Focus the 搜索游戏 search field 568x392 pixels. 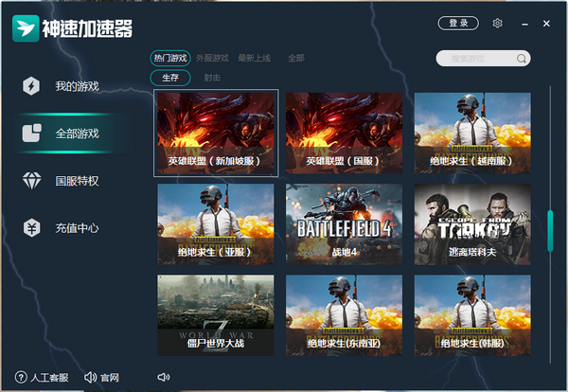483,59
